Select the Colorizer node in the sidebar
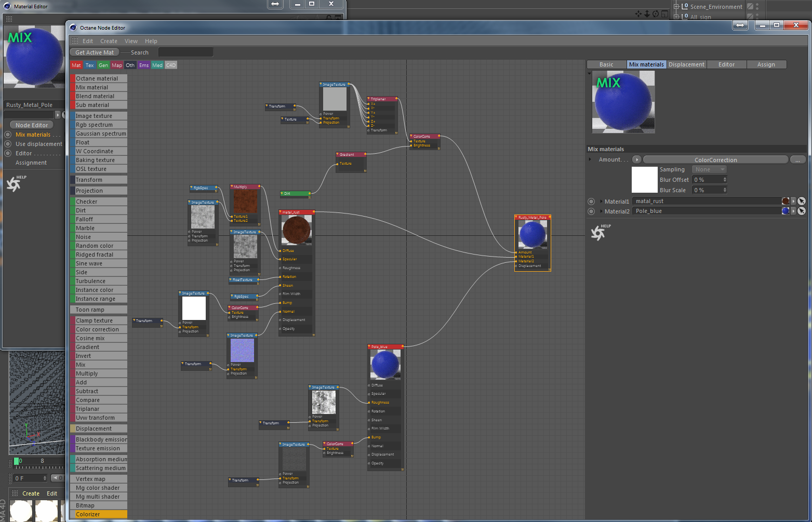 click(x=99, y=514)
